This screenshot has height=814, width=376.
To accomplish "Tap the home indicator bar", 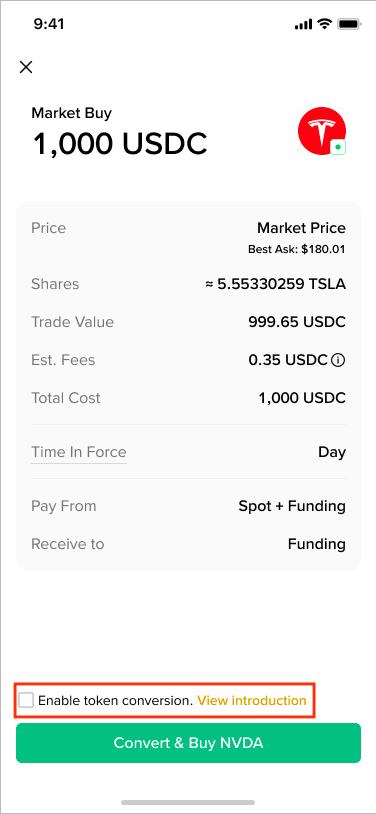I will (x=188, y=802).
